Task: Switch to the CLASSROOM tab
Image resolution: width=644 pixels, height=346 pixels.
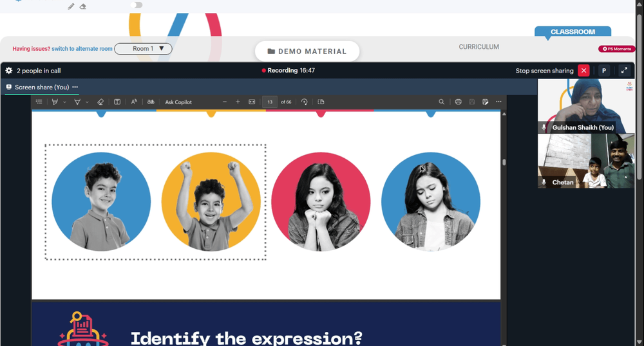Action: [x=573, y=32]
